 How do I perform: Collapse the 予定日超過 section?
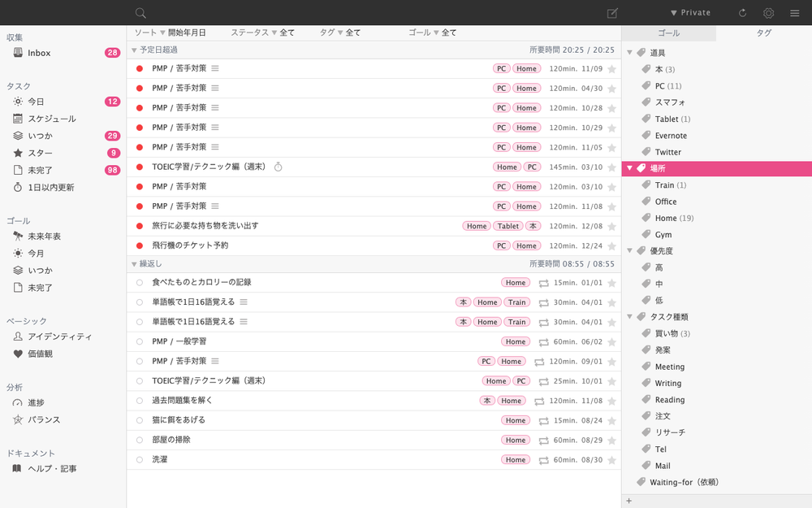tap(134, 50)
